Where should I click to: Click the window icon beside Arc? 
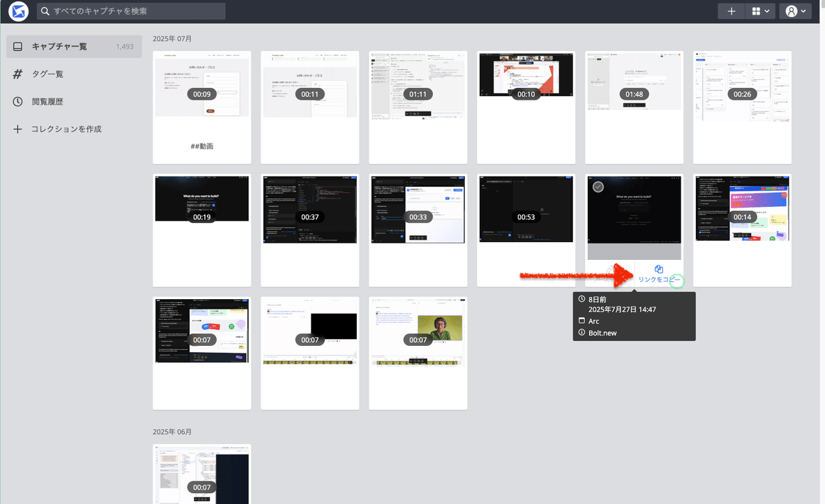click(582, 321)
